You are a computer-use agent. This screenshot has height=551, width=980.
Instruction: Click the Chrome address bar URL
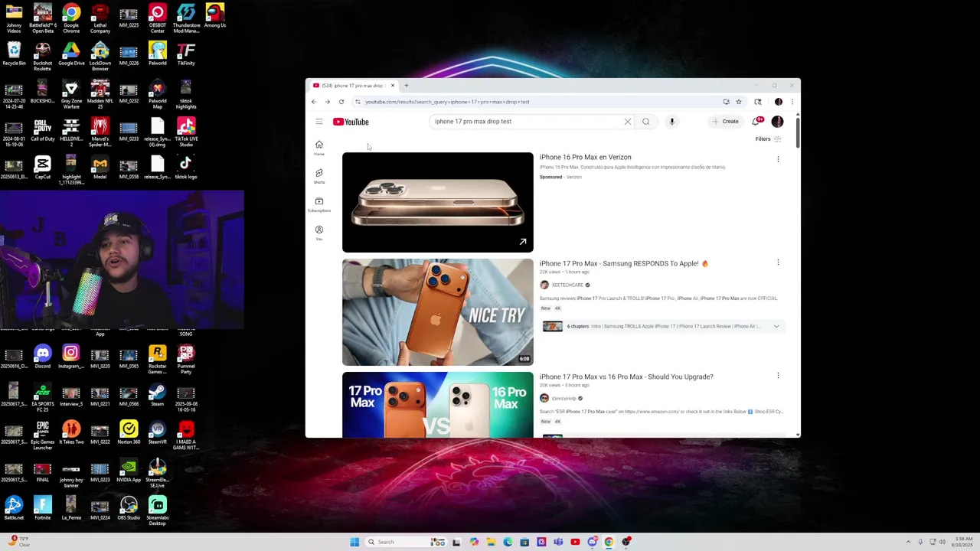click(x=447, y=102)
